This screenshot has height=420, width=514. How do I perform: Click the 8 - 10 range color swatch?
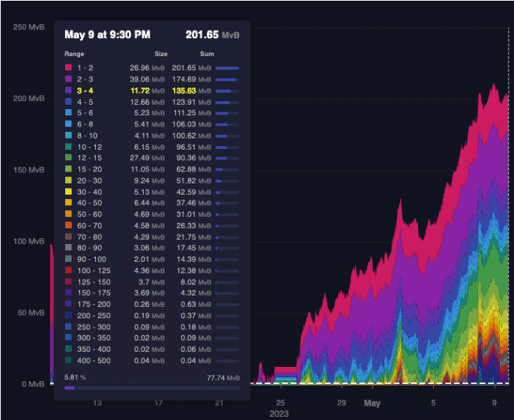tap(68, 136)
